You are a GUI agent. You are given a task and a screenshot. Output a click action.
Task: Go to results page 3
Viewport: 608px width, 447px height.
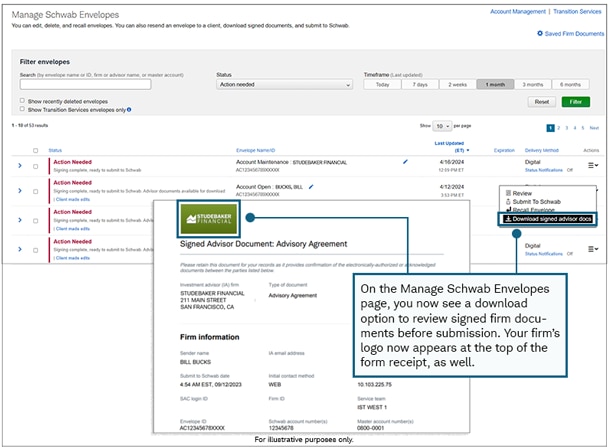[567, 128]
